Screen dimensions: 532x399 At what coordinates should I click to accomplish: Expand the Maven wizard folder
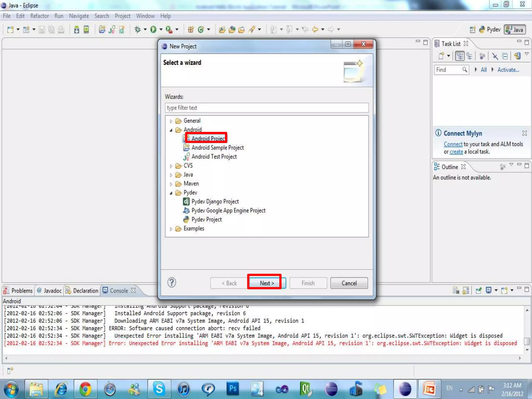pos(171,184)
